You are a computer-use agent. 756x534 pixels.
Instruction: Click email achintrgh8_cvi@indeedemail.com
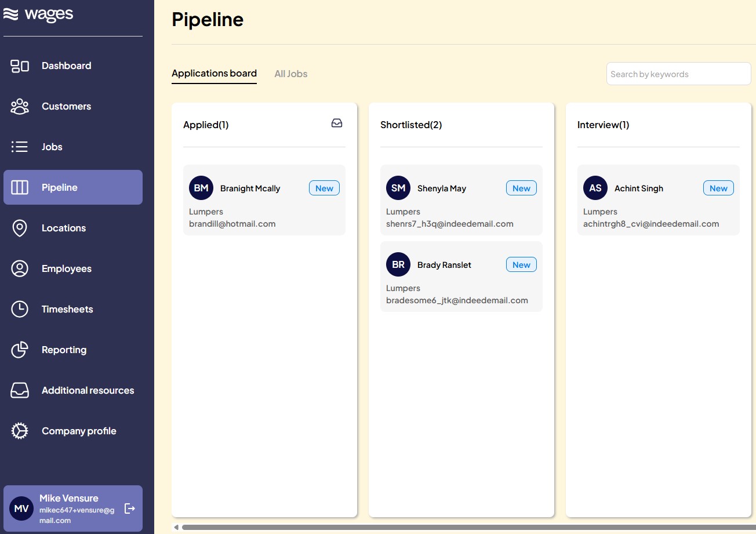pos(651,224)
